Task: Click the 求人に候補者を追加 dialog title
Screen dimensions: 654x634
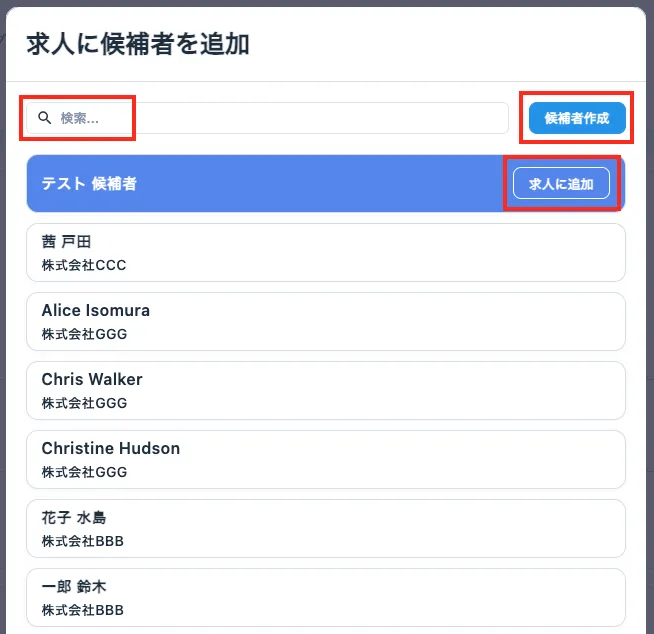Action: pos(138,44)
